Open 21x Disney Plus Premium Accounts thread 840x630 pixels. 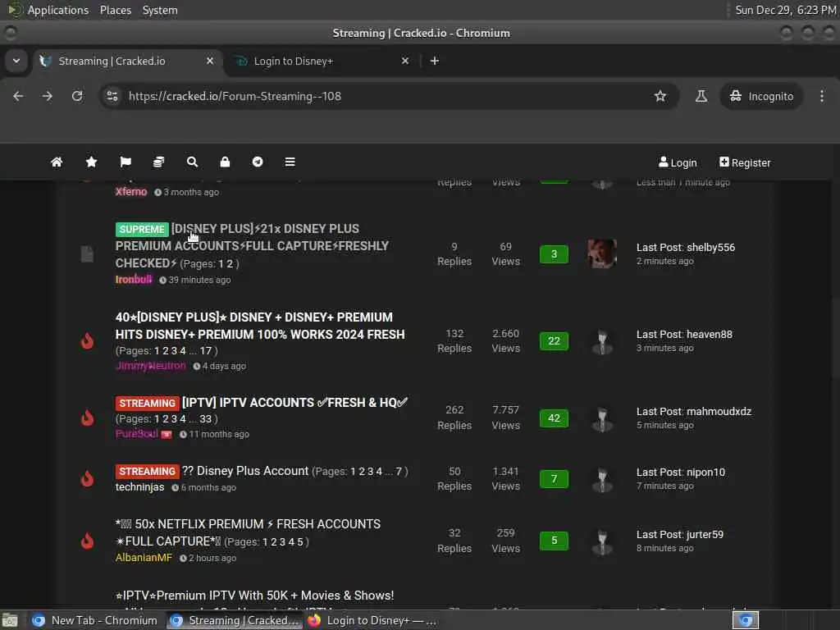point(252,245)
